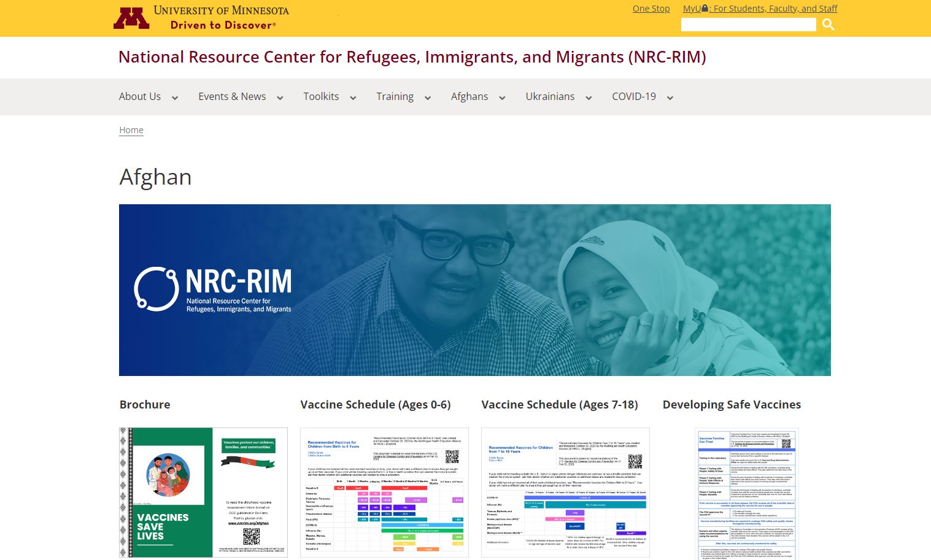Click in the search text field
The width and height of the screenshot is (931, 560).
pos(748,25)
